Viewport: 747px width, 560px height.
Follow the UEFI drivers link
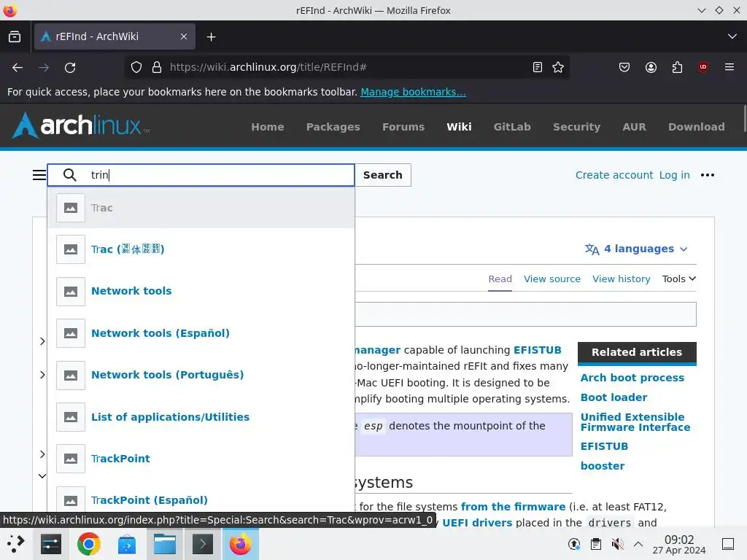[x=477, y=523]
